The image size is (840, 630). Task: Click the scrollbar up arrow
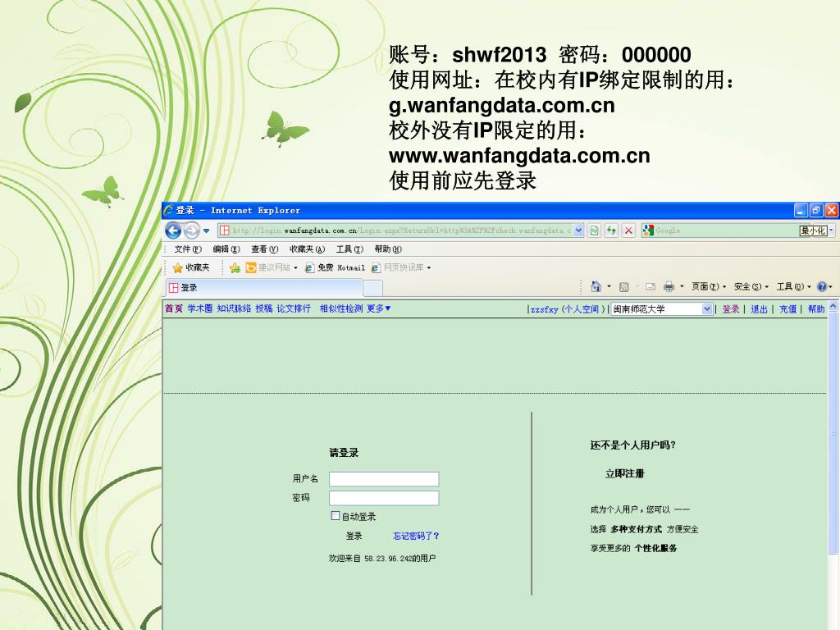(833, 306)
